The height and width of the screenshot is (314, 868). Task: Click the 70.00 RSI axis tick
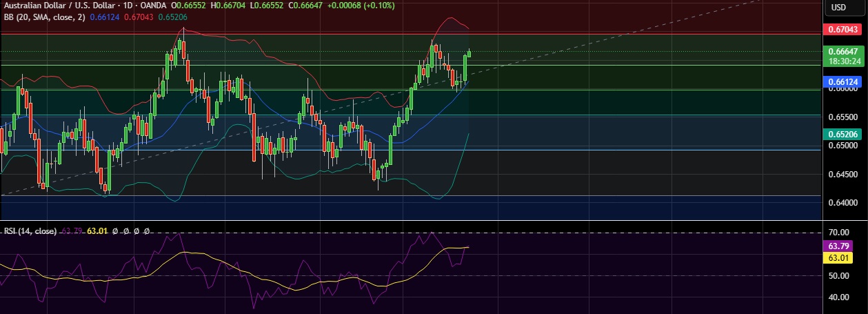[838, 233]
